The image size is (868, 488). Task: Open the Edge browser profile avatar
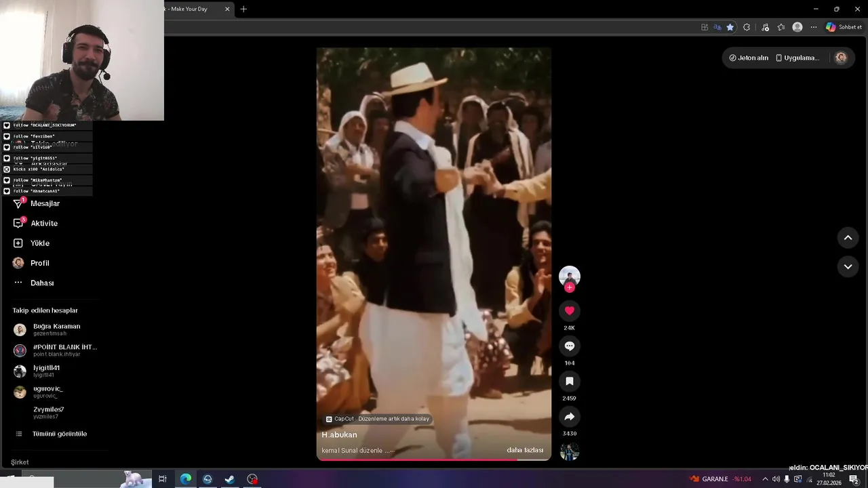click(x=797, y=27)
